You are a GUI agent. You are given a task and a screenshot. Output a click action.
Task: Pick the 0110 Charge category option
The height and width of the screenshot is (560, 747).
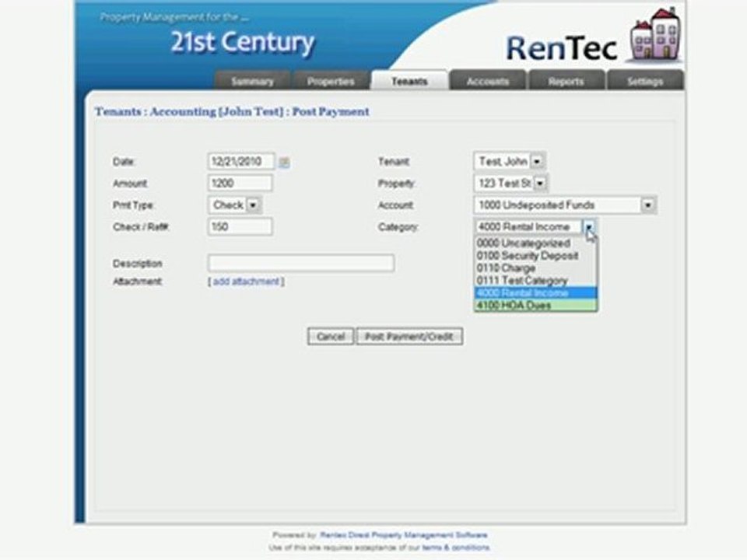(x=535, y=268)
